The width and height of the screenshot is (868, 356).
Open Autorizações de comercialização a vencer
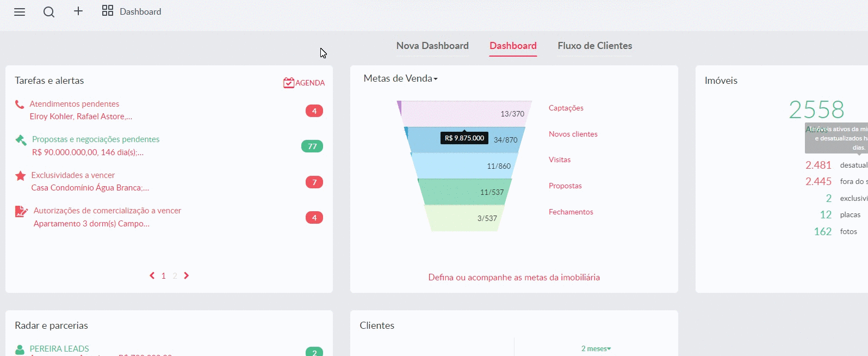click(107, 211)
